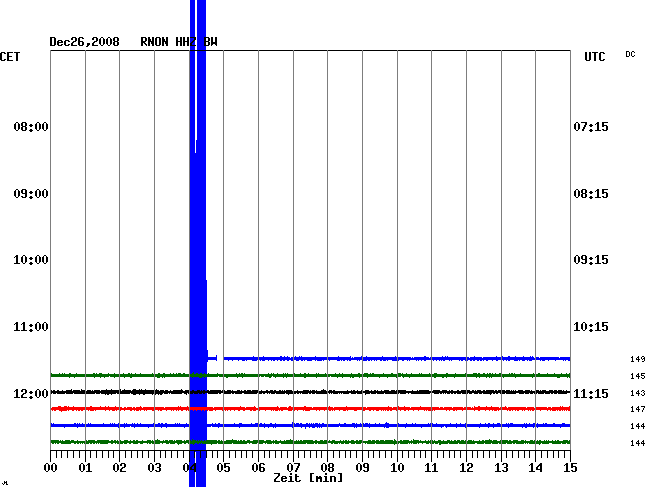Viewport: 650px width, 494px height.
Task: Click the 05 minute axis label
Action: (x=223, y=468)
